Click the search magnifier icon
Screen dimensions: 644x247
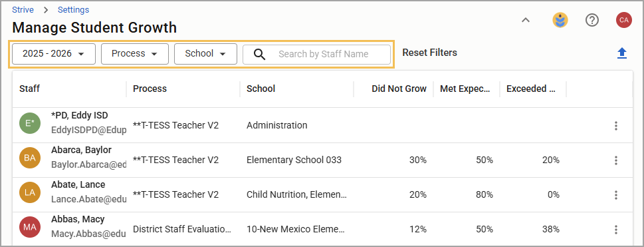[260, 54]
